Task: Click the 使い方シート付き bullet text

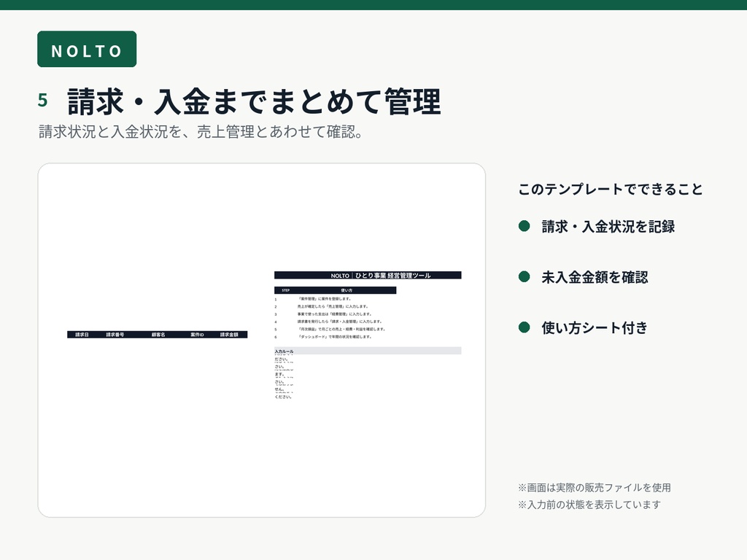Action: (x=595, y=327)
